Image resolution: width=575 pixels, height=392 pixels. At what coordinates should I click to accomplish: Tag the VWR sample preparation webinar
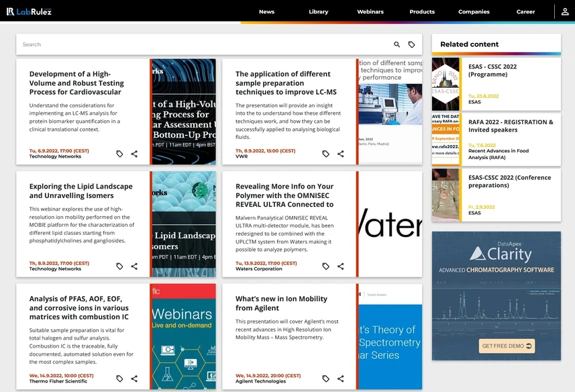pyautogui.click(x=325, y=154)
